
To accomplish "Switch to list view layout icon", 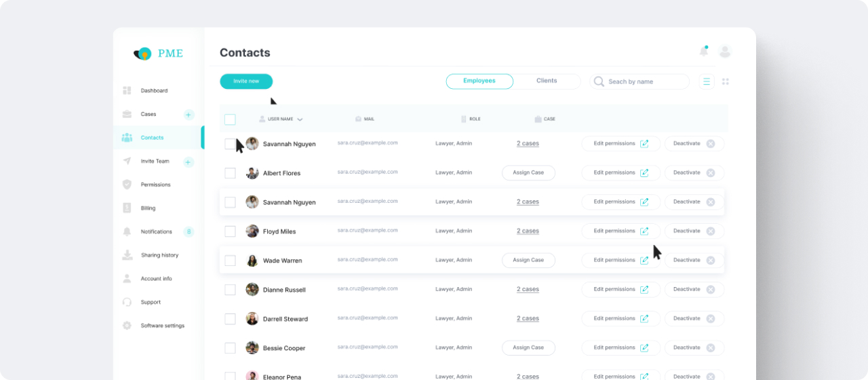I will point(707,81).
